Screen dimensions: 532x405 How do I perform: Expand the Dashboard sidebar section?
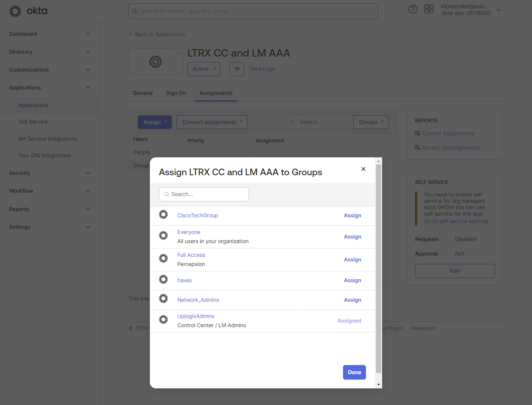click(88, 34)
